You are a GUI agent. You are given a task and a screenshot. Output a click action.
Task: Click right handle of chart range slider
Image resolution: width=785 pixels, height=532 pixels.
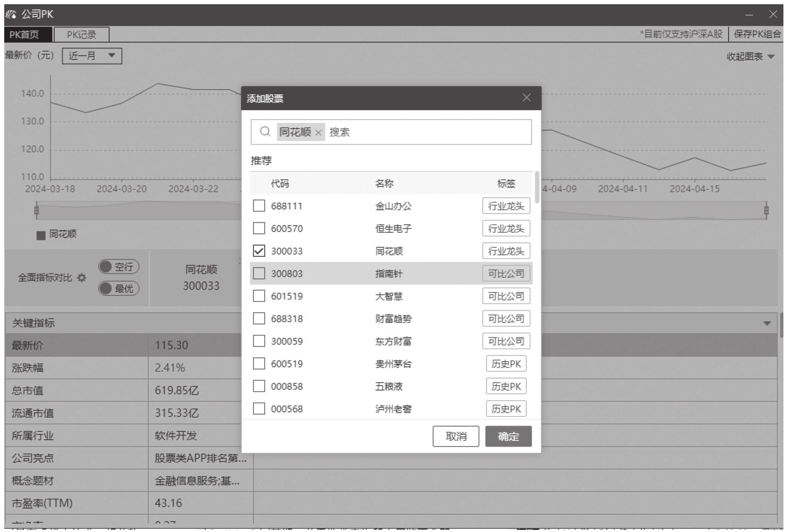766,211
